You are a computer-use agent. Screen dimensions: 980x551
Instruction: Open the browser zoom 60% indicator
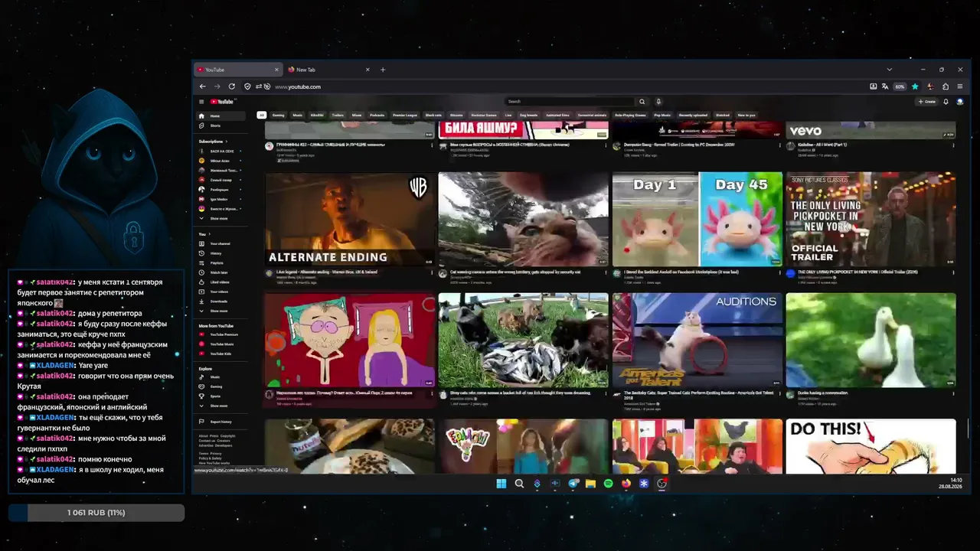[x=900, y=86]
